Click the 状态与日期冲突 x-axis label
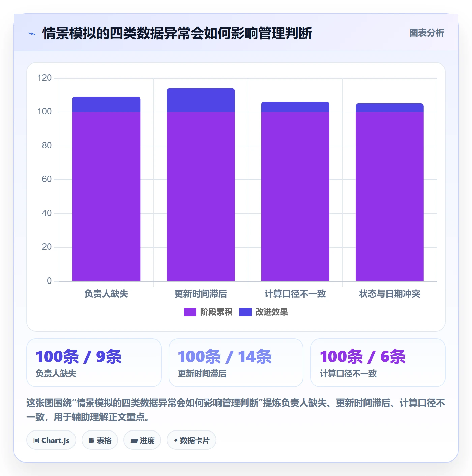This screenshot has width=472, height=476. click(x=389, y=294)
